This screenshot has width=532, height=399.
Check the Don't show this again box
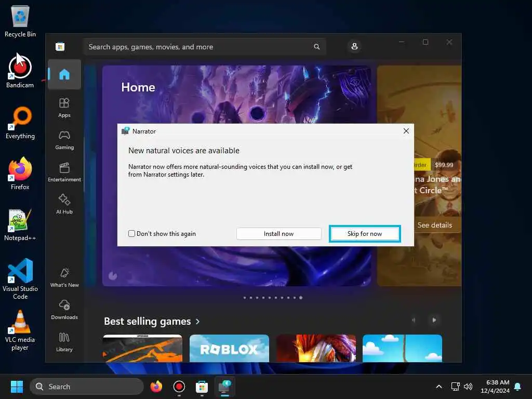[131, 233]
